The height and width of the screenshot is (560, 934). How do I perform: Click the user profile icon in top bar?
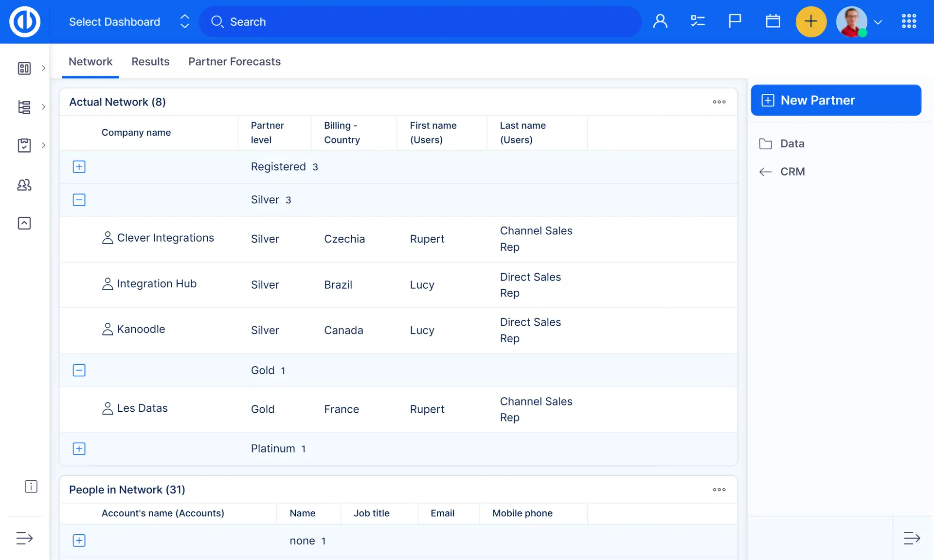(660, 21)
